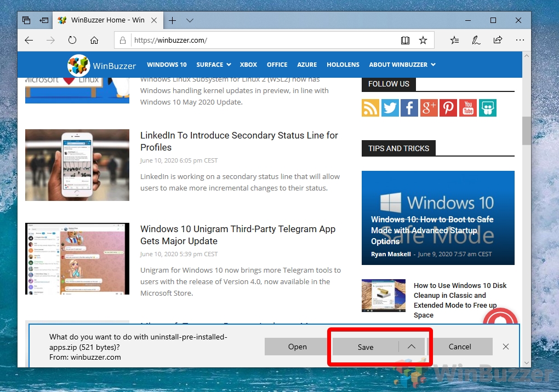Set these tabs aside icon
This screenshot has width=559, height=392.
tap(44, 20)
